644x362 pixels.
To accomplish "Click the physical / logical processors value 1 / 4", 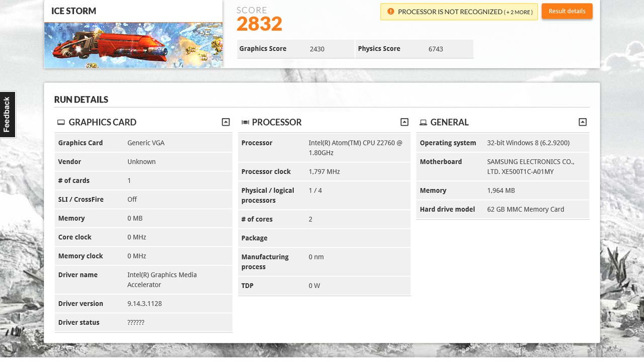I will [315, 191].
